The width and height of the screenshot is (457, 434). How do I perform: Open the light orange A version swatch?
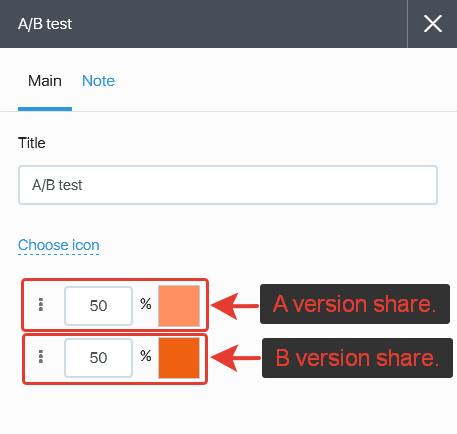click(x=179, y=306)
